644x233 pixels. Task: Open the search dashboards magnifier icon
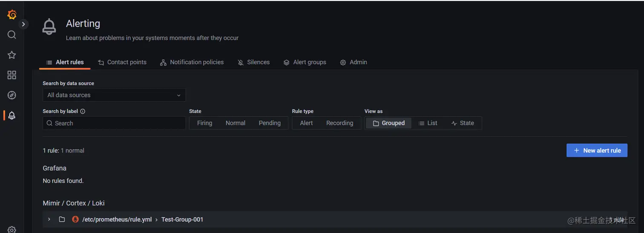(x=12, y=35)
